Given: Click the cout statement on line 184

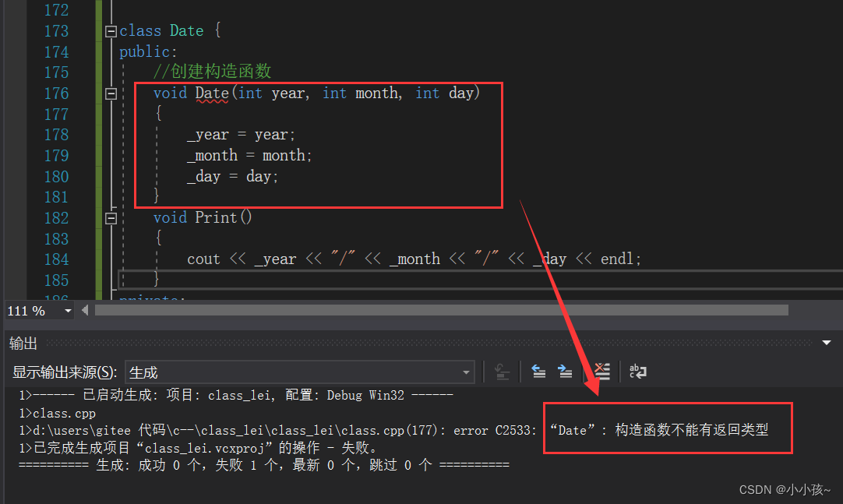Looking at the screenshot, I should [414, 259].
